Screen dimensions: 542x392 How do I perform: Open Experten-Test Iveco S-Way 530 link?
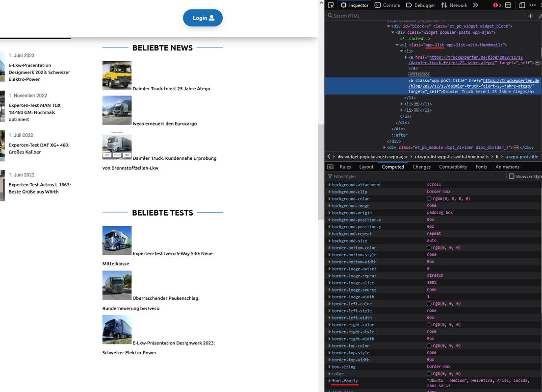[157, 258]
